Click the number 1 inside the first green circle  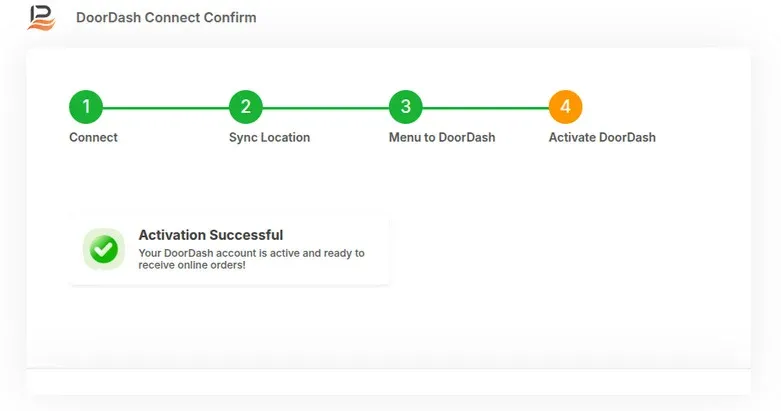click(86, 107)
